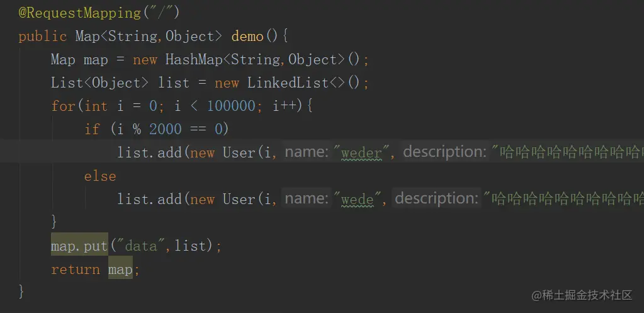Click the "data" string in map.put
The width and height of the screenshot is (644, 313).
click(x=141, y=246)
